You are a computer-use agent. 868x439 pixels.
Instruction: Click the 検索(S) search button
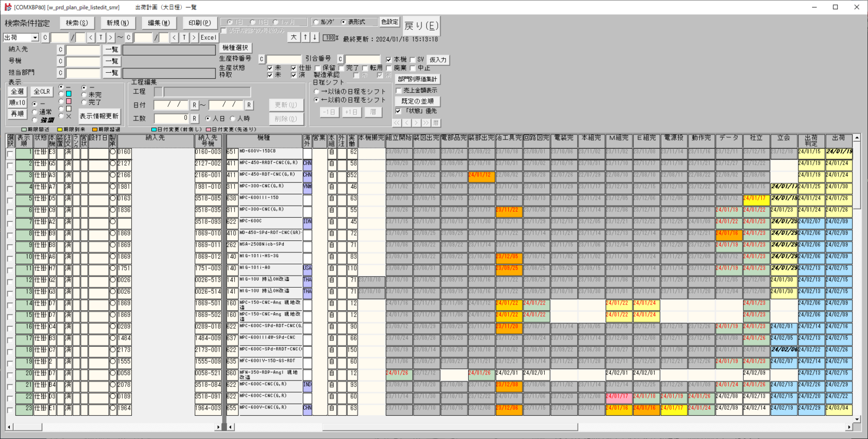76,23
